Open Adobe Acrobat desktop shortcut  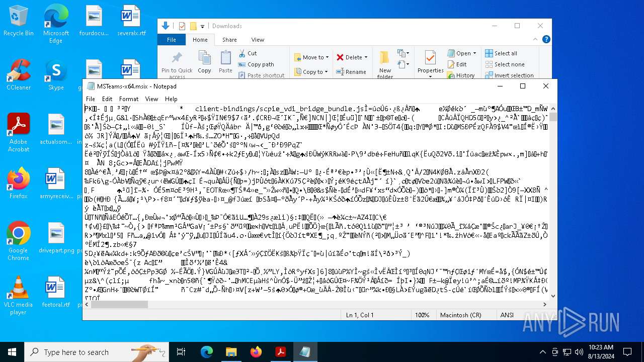tap(19, 133)
